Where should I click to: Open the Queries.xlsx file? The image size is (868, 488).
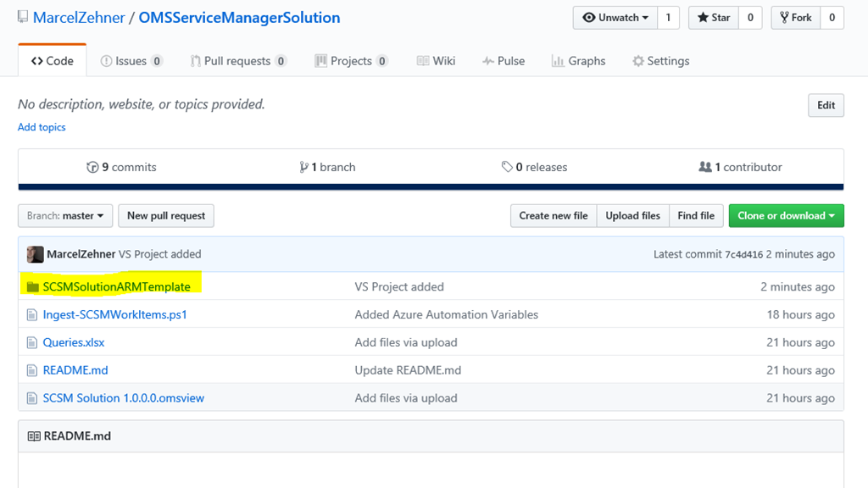click(x=74, y=343)
